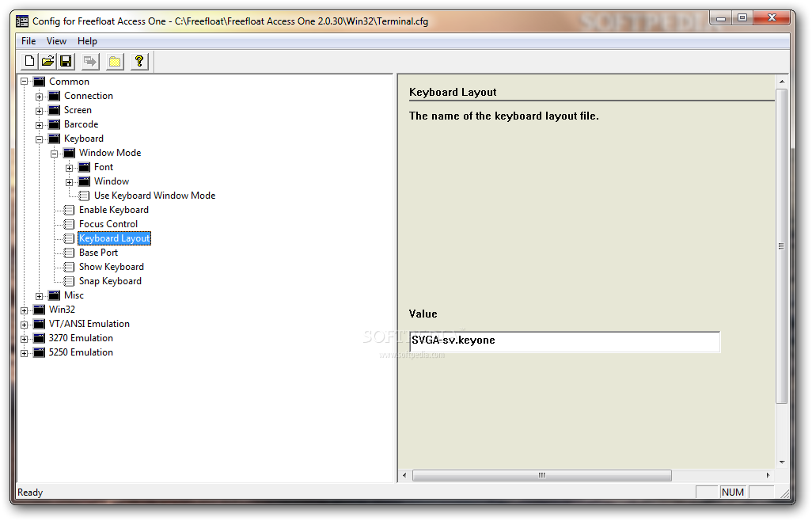Select the Snap Keyboard label
This screenshot has height=521, width=812.
click(110, 281)
